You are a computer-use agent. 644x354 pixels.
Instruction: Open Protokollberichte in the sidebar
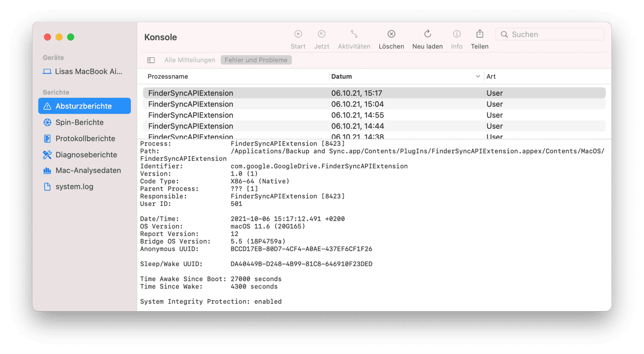[85, 139]
